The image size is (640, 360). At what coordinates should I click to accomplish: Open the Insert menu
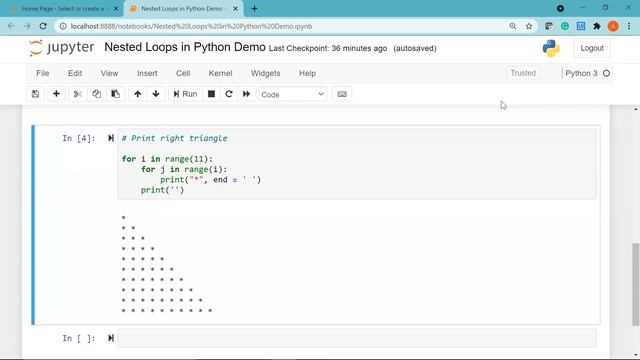point(147,73)
